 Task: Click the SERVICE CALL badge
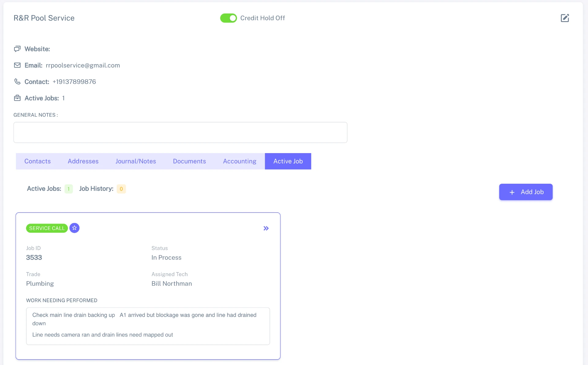pos(47,228)
